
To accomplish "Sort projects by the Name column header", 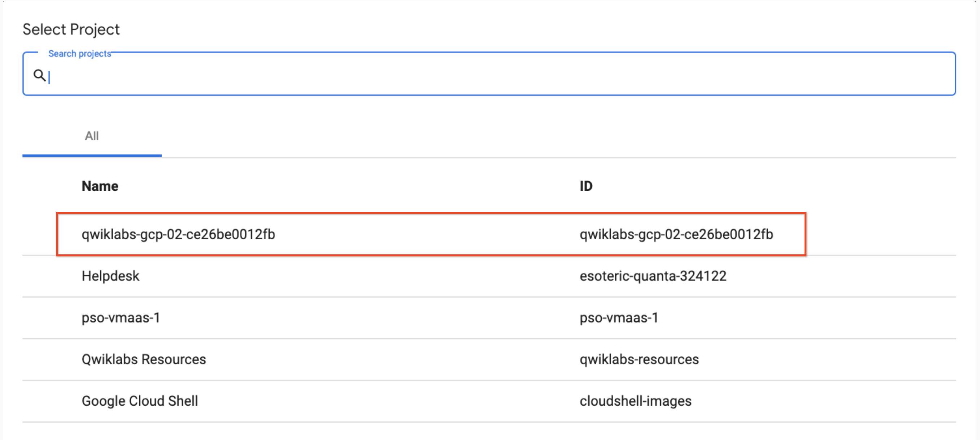I will [99, 186].
